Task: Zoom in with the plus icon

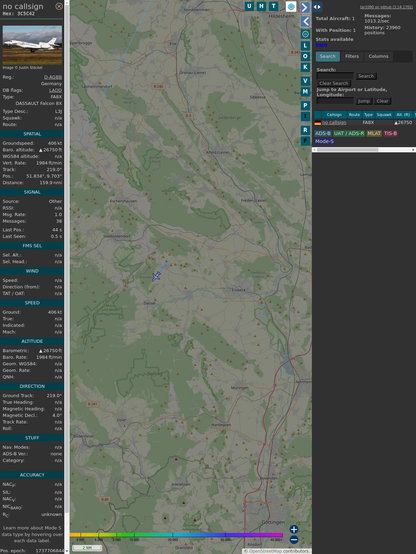Action: pos(294,529)
